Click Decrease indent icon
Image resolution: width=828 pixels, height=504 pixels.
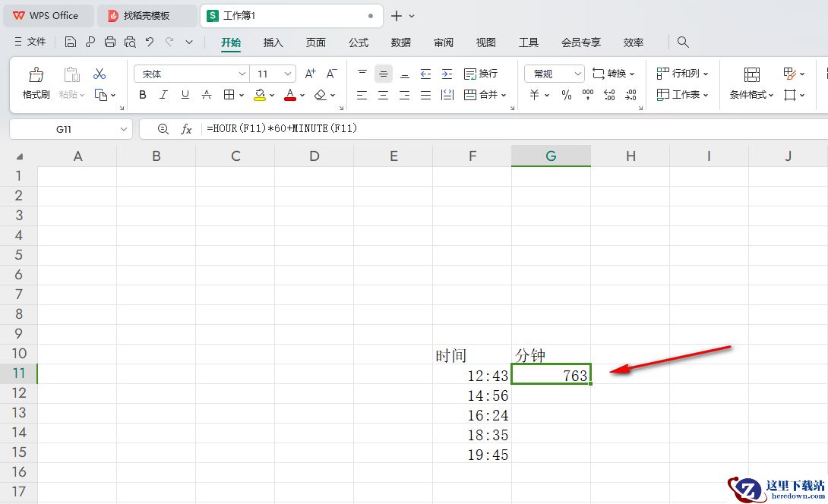click(425, 74)
